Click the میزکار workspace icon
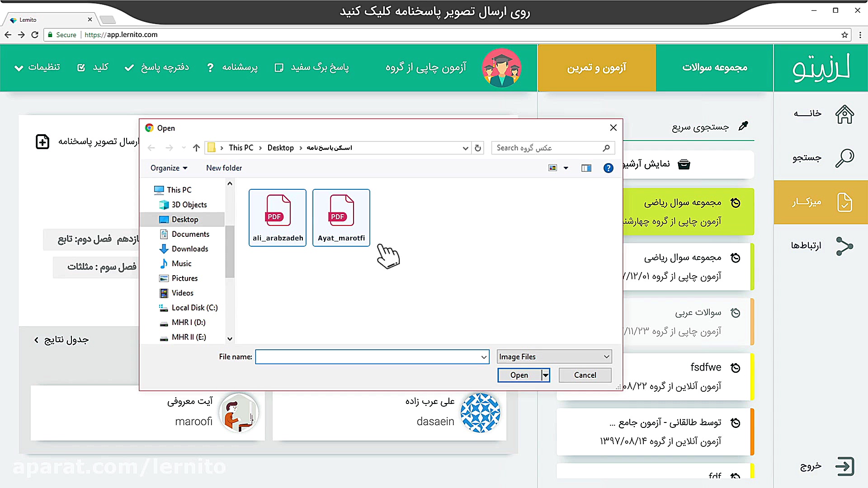 [x=844, y=202]
